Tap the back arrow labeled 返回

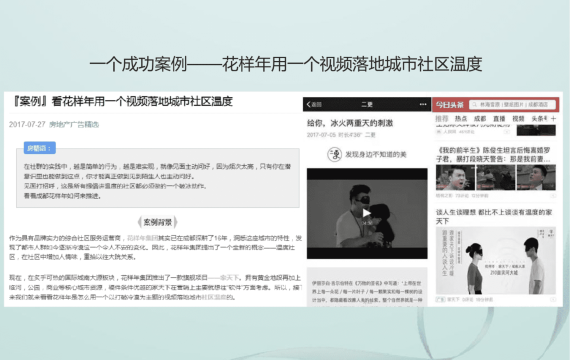point(314,104)
